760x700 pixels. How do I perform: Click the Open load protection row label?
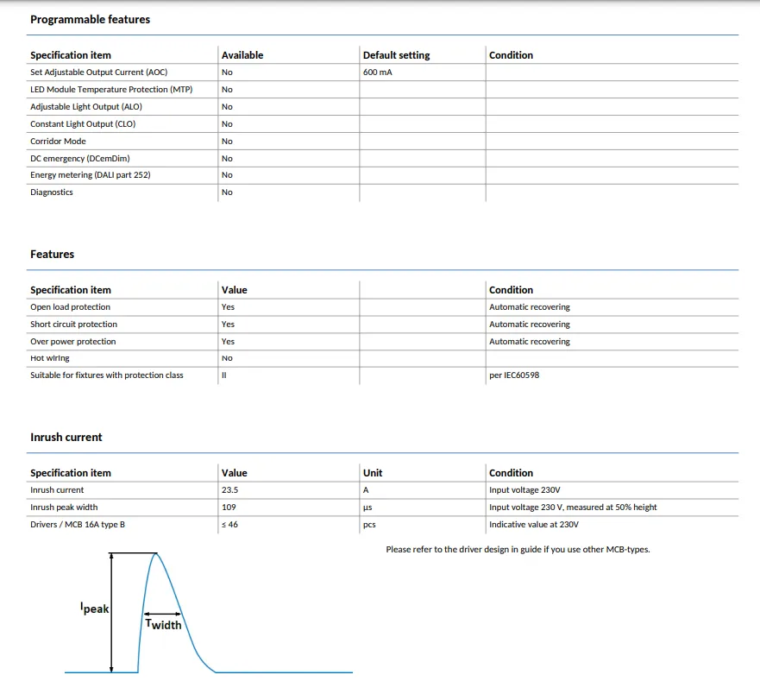[70, 307]
